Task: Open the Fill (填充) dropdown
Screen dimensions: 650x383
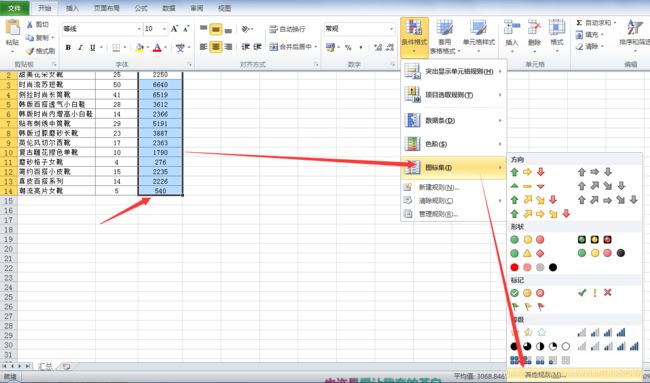Action: tap(589, 35)
